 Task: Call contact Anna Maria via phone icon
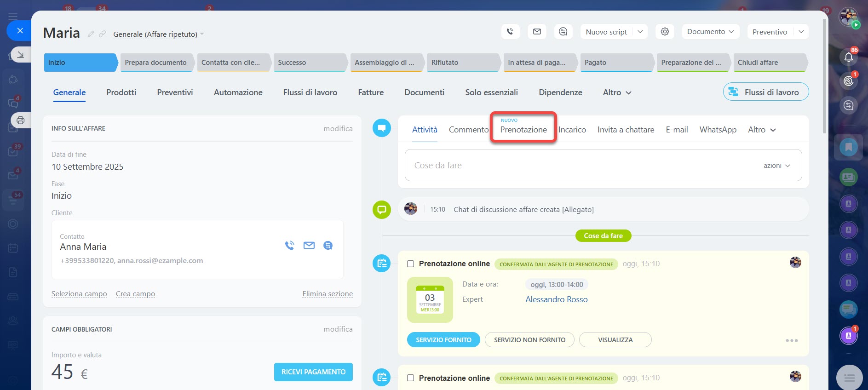point(289,246)
